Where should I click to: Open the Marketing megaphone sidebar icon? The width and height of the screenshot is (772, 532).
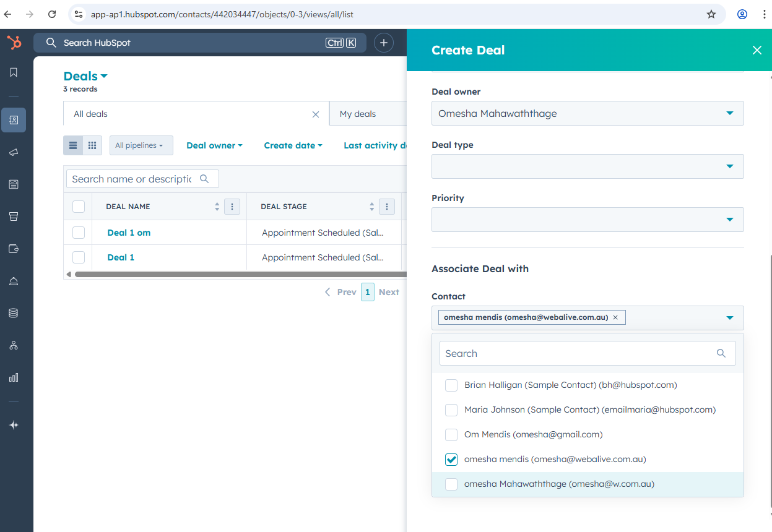[14, 152]
